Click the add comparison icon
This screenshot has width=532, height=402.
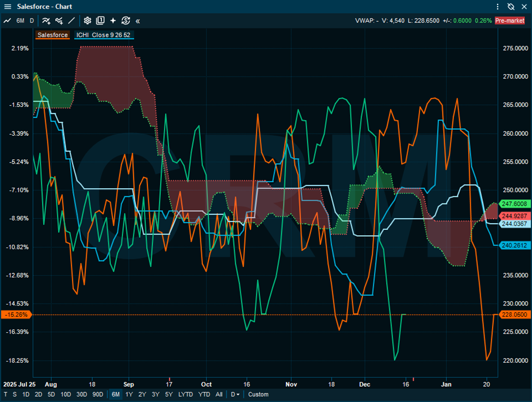(59, 21)
